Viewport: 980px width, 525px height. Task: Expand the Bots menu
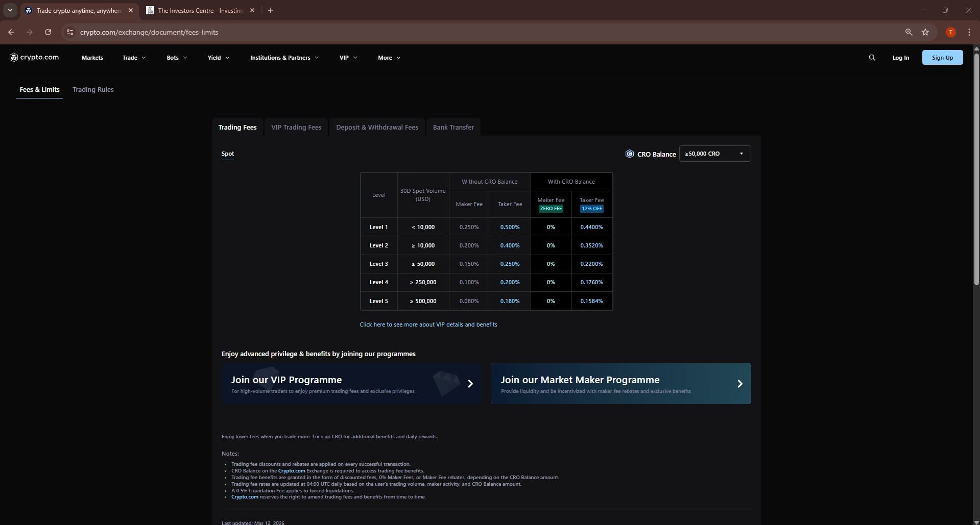coord(177,58)
